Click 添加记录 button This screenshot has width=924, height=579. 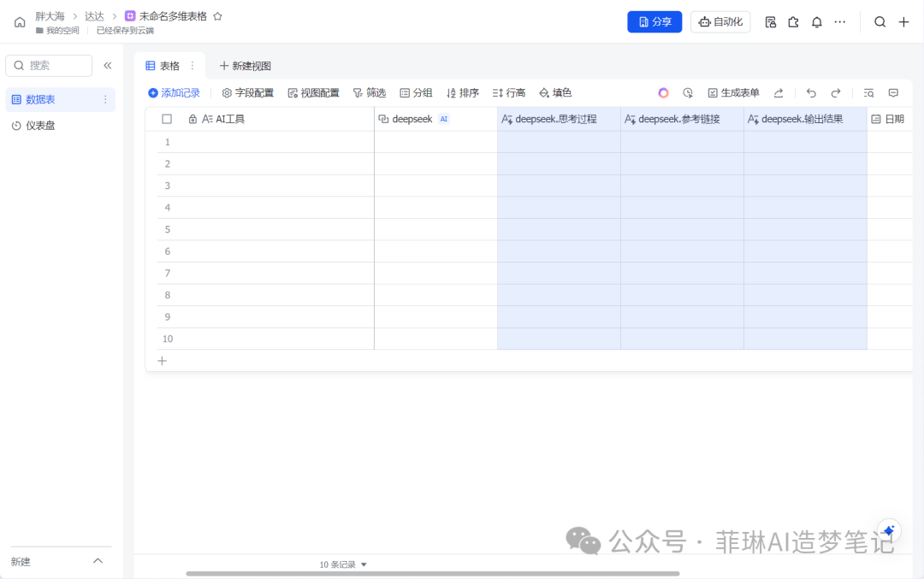pyautogui.click(x=174, y=93)
